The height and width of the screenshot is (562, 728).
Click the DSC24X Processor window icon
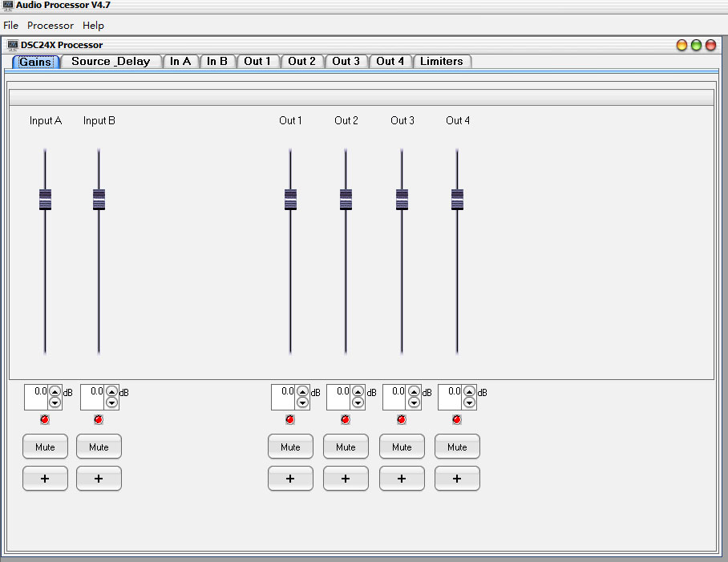pos(13,45)
